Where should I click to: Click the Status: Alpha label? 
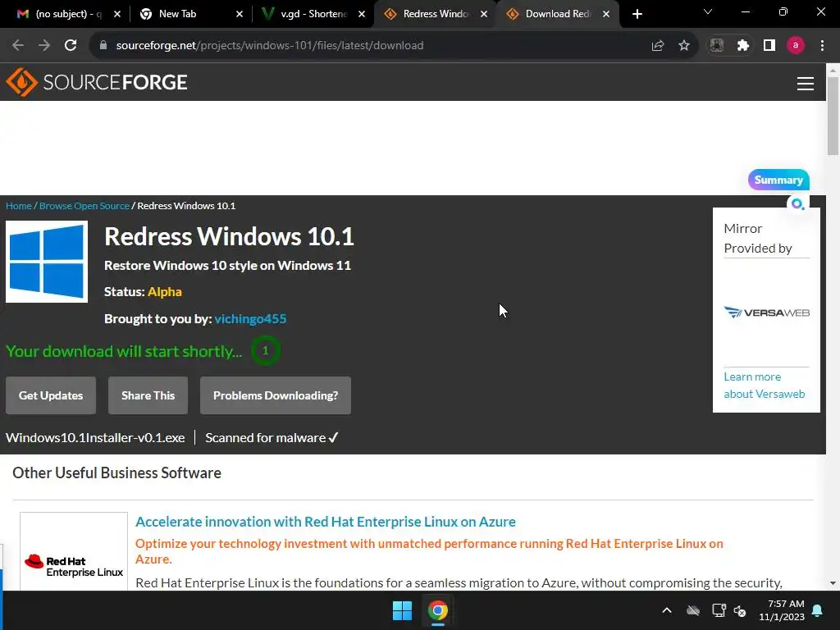pos(143,292)
